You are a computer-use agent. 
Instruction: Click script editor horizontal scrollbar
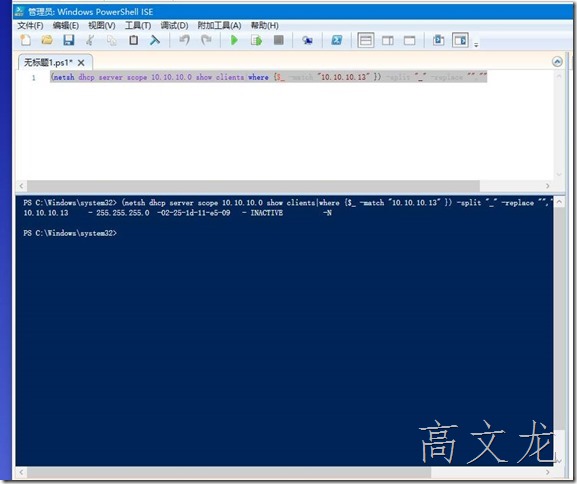tap(254, 186)
